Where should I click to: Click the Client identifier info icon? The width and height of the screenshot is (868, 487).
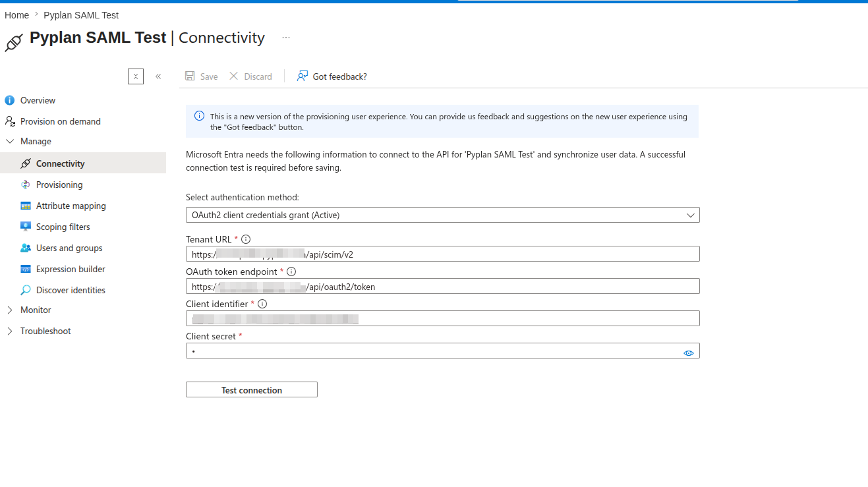[262, 304]
